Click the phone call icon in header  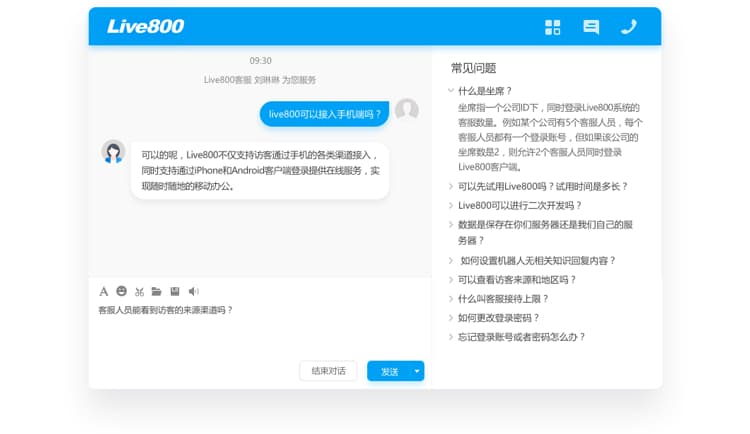pyautogui.click(x=629, y=27)
